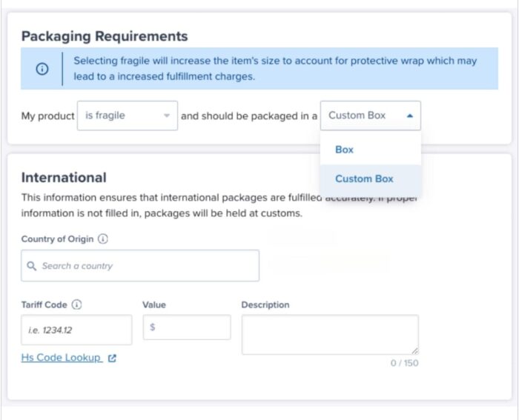Click the external link icon beside Hs Code Lookup
Screen dimensions: 519x420
pos(112,358)
